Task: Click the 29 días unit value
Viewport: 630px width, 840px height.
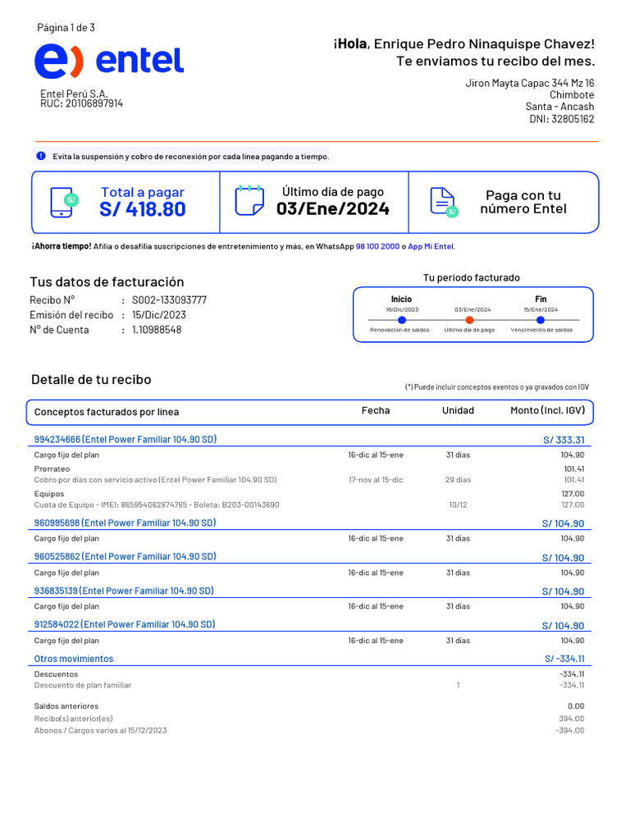Action: pyautogui.click(x=458, y=480)
